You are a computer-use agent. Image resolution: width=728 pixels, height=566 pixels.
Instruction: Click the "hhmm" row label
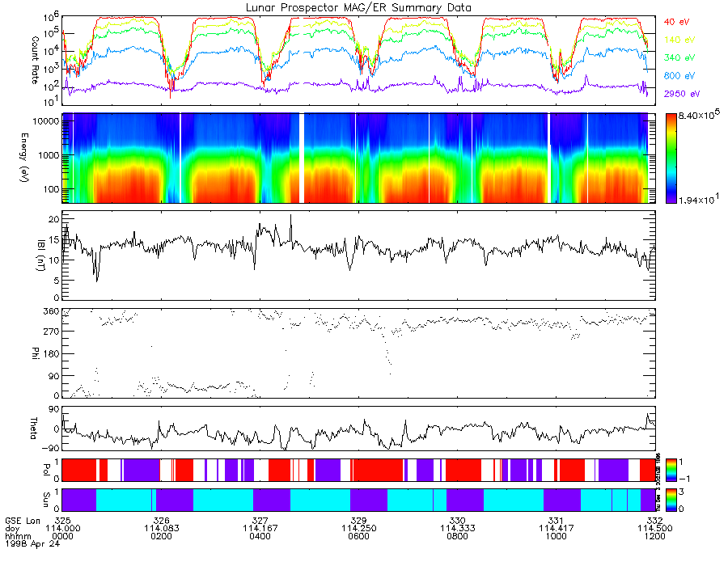[x=16, y=536]
